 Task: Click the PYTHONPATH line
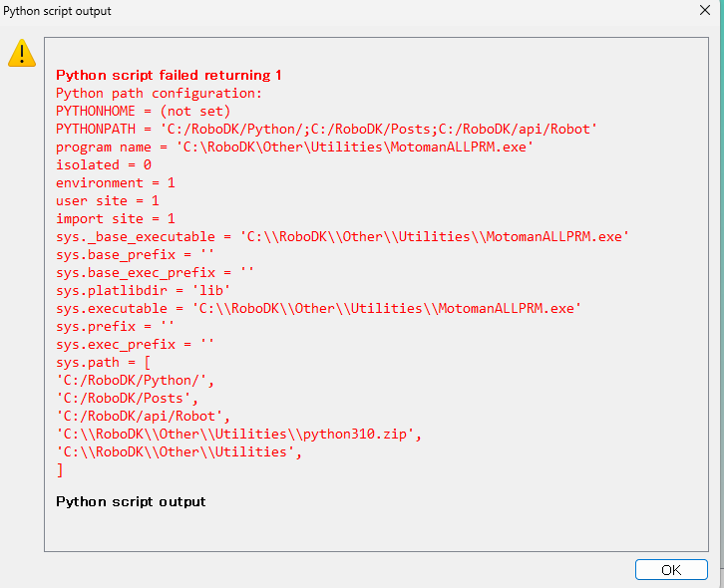tap(326, 129)
